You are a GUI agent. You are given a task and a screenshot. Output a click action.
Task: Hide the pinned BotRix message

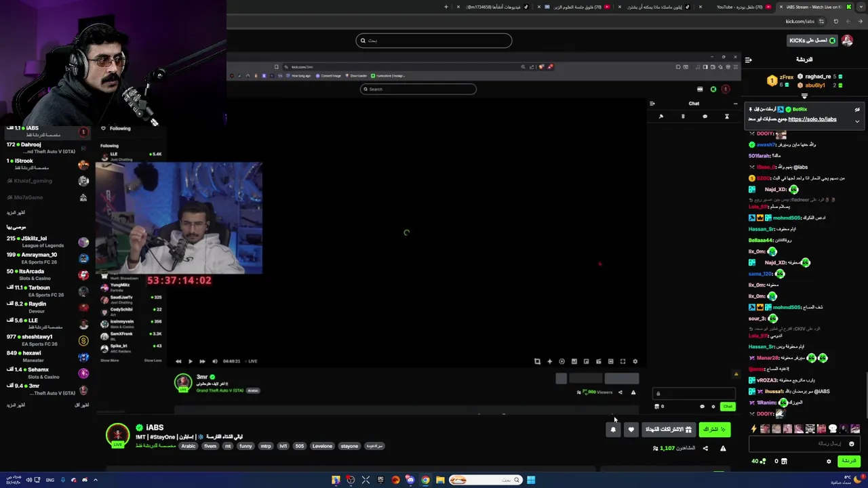pyautogui.click(x=857, y=109)
